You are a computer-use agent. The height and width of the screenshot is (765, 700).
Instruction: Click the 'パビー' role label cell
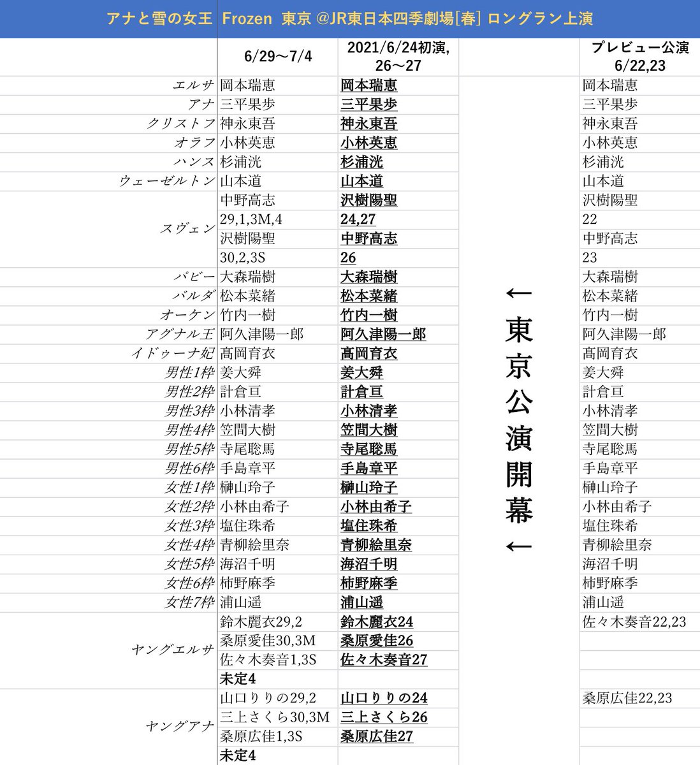point(109,277)
